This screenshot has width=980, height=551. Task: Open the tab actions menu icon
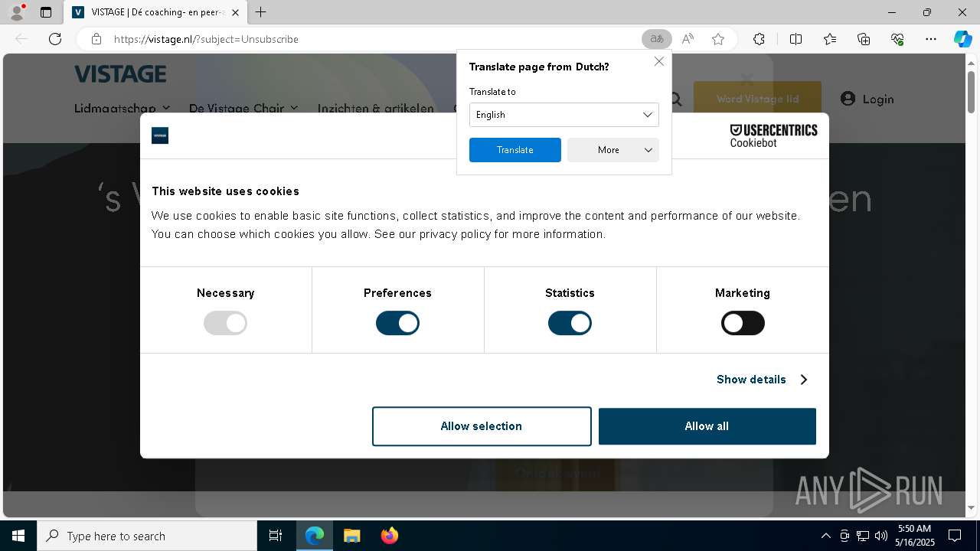click(46, 12)
